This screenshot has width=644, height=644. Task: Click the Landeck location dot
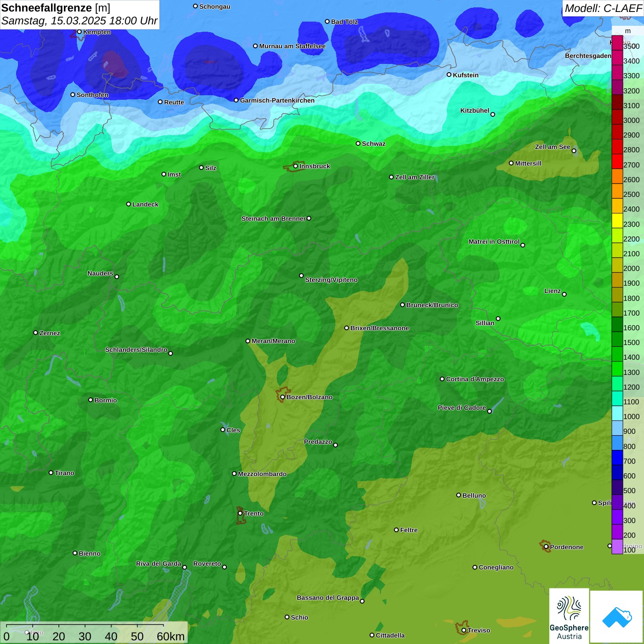(x=129, y=204)
